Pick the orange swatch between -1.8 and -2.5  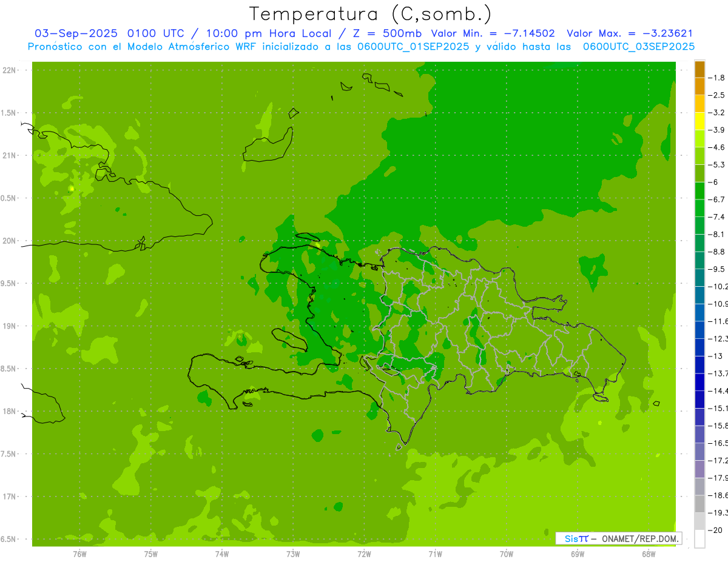coord(699,86)
